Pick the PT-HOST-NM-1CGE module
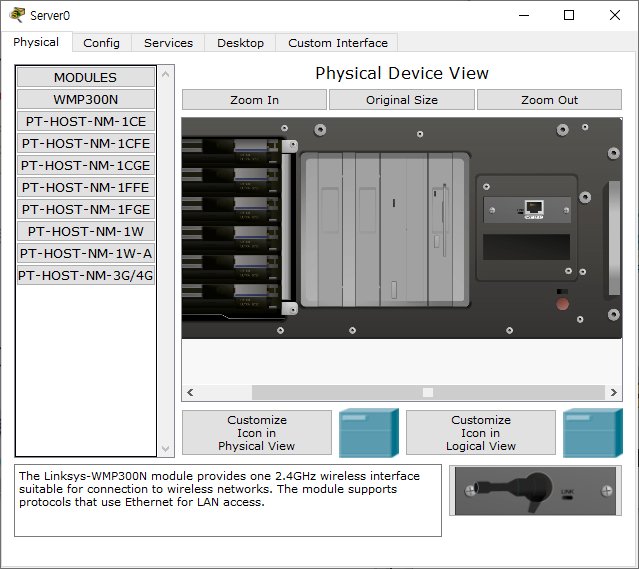Viewport: 639px width, 569px height. pos(86,165)
